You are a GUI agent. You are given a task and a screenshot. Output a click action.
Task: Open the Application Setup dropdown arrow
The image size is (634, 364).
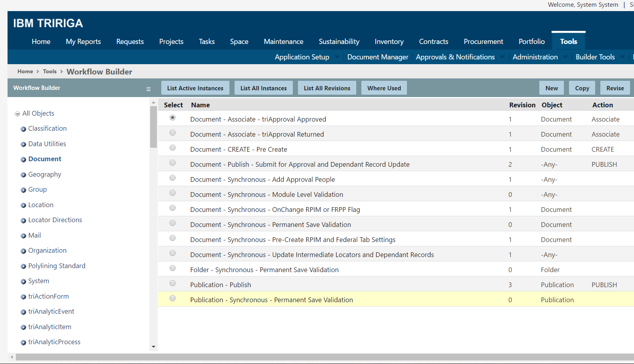[x=337, y=57]
